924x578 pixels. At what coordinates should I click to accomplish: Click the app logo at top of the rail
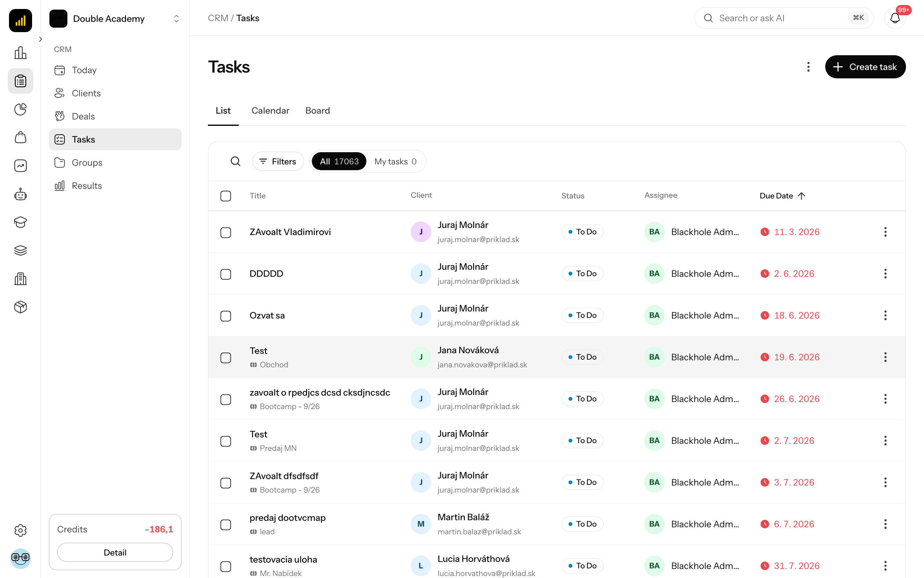click(x=20, y=20)
